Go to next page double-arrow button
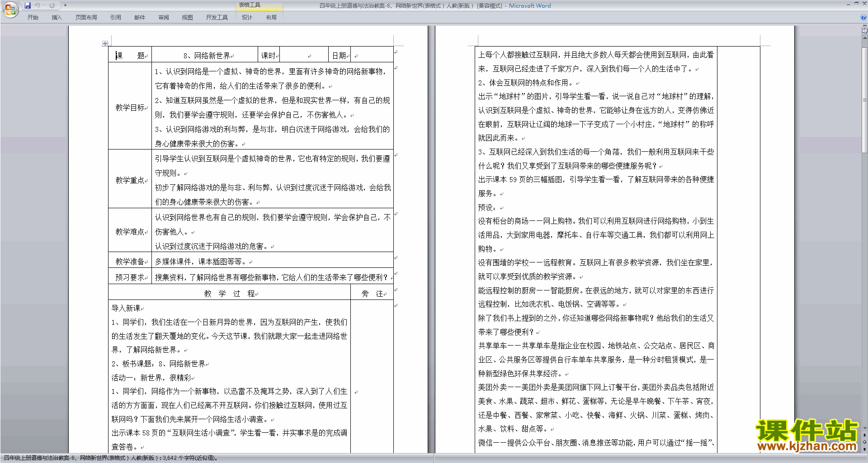 tap(865, 449)
